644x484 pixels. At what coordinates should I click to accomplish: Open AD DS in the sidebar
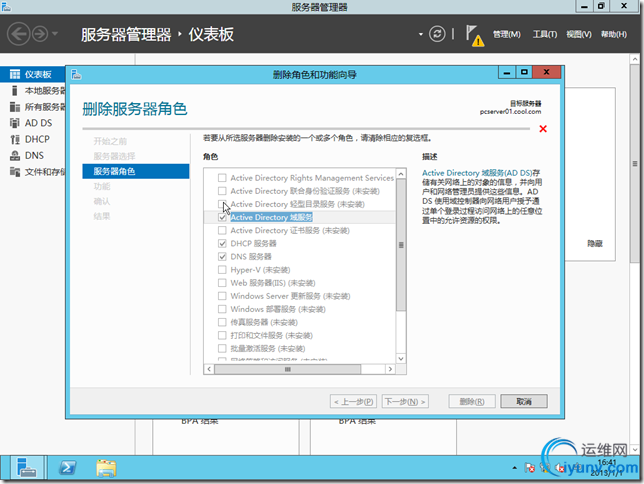[33, 123]
